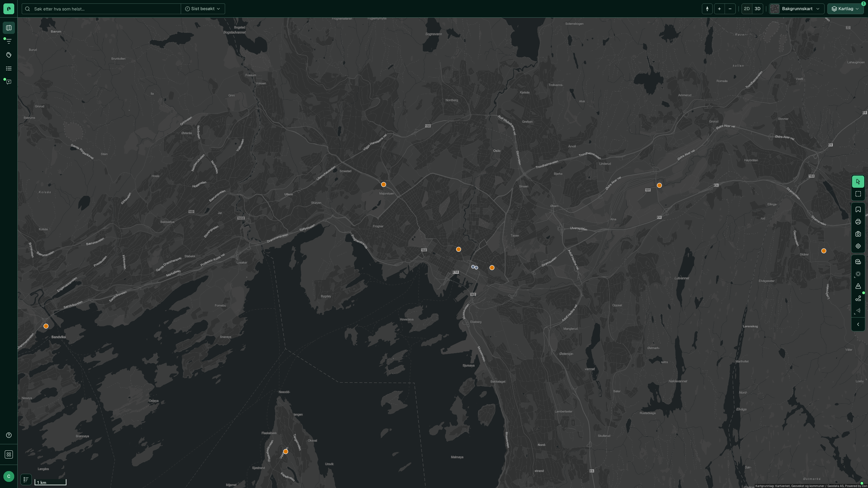Open the sun daylight analysis tool
The width and height of the screenshot is (868, 488).
click(858, 274)
